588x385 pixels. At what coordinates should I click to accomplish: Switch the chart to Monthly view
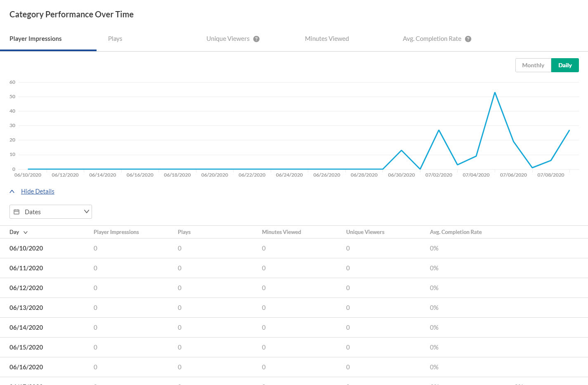click(533, 65)
